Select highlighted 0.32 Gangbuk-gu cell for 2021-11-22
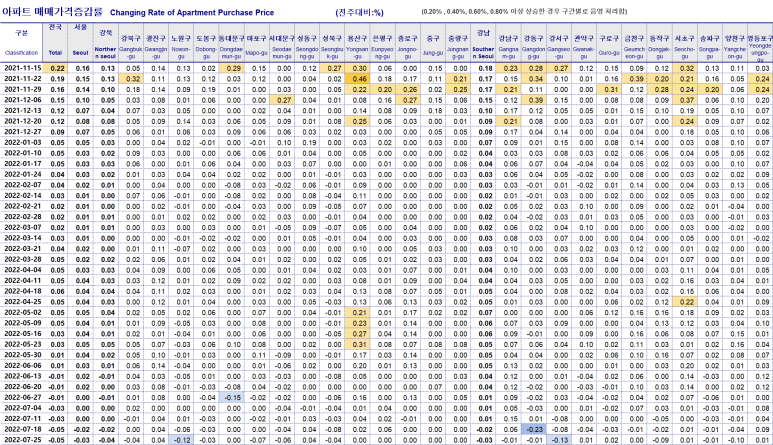The image size is (773, 445). (x=131, y=79)
